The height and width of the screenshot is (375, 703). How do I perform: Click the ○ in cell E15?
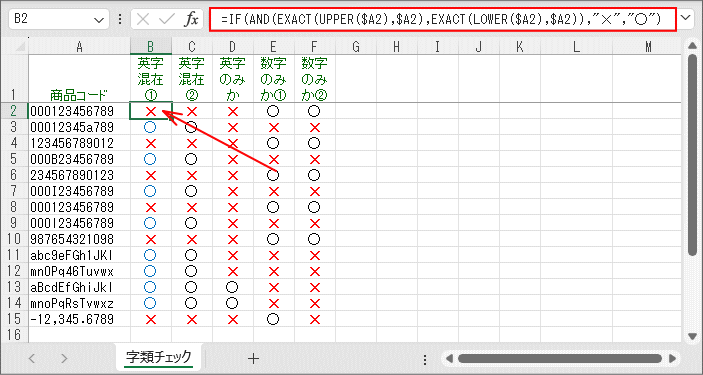click(x=273, y=319)
